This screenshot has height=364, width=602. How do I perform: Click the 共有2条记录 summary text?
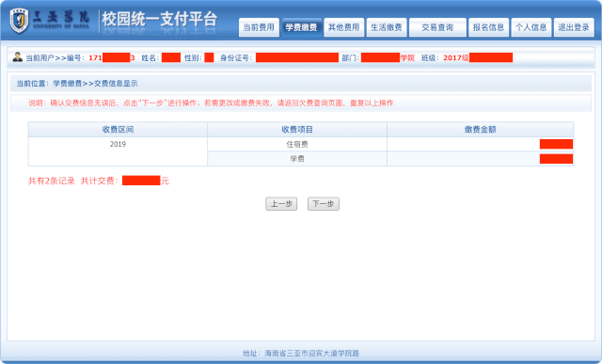tap(52, 181)
